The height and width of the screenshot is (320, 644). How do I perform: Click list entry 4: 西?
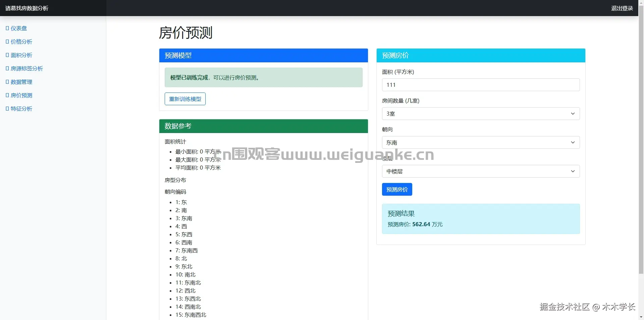coord(181,226)
